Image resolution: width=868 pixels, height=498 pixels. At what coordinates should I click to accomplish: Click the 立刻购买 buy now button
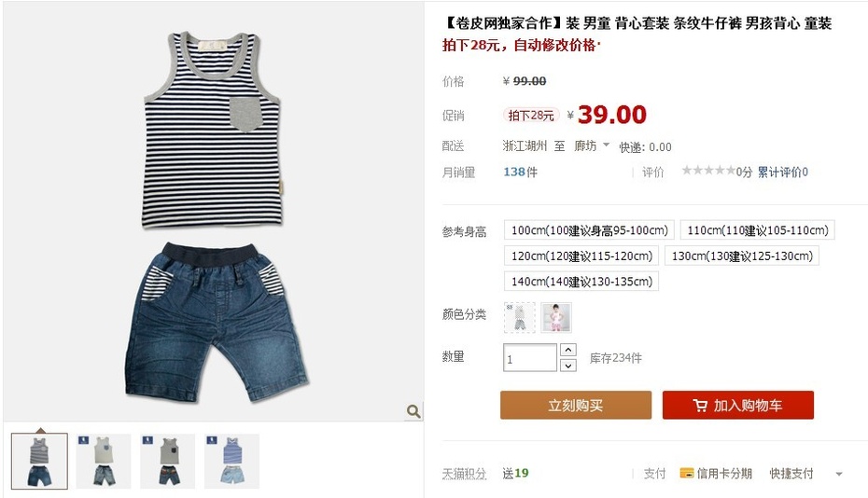[x=576, y=405]
